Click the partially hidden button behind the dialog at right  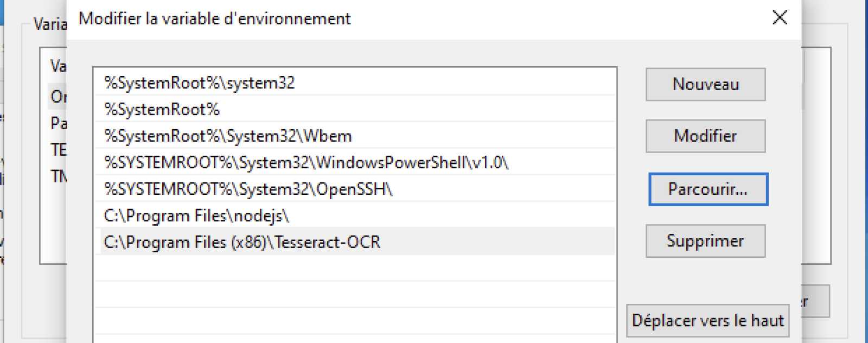[x=815, y=301]
